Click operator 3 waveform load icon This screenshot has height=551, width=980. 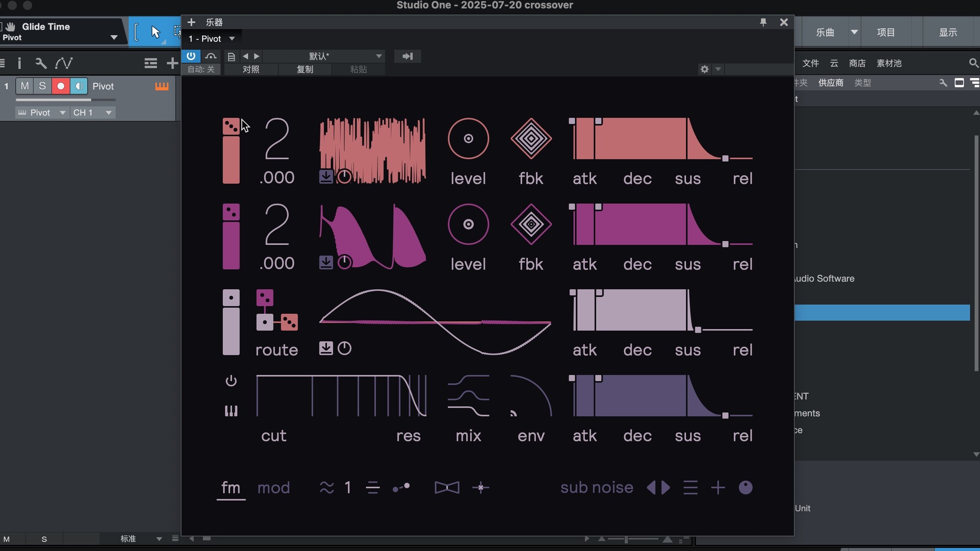(326, 348)
